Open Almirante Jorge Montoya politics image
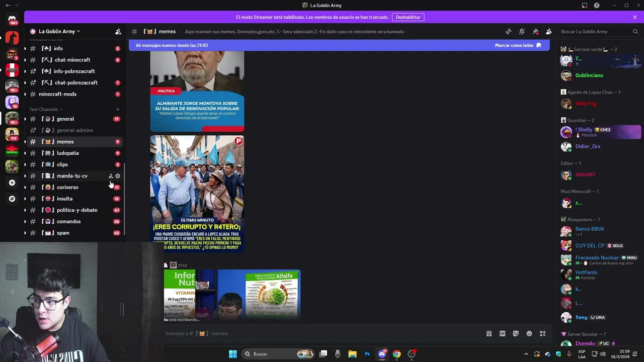 (197, 92)
